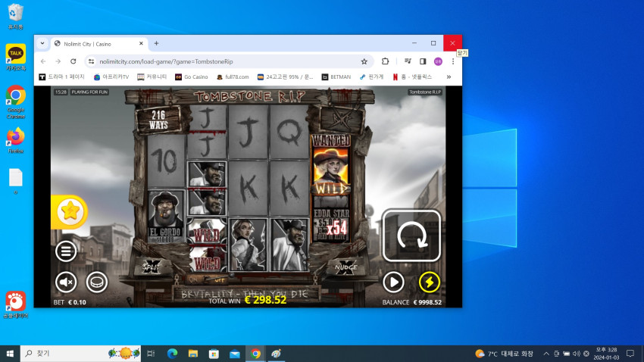Open the Recycle Bin desktop icon

(15, 17)
